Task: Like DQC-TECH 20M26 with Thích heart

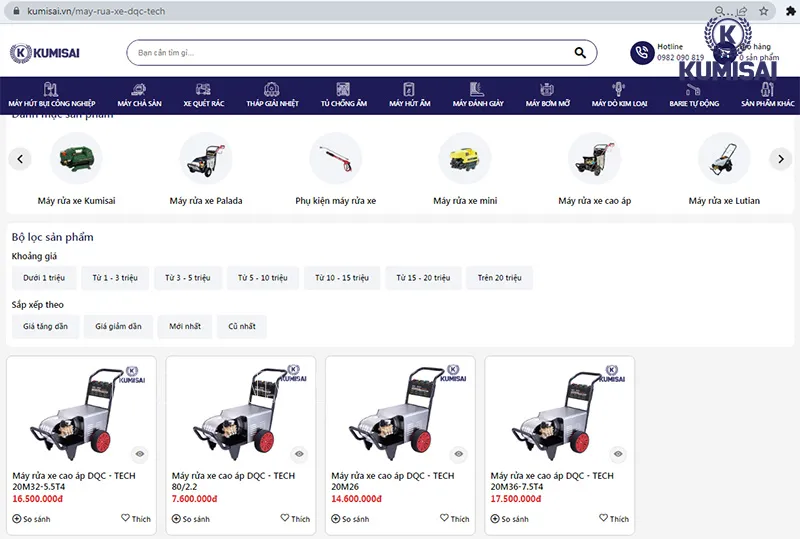Action: (455, 519)
